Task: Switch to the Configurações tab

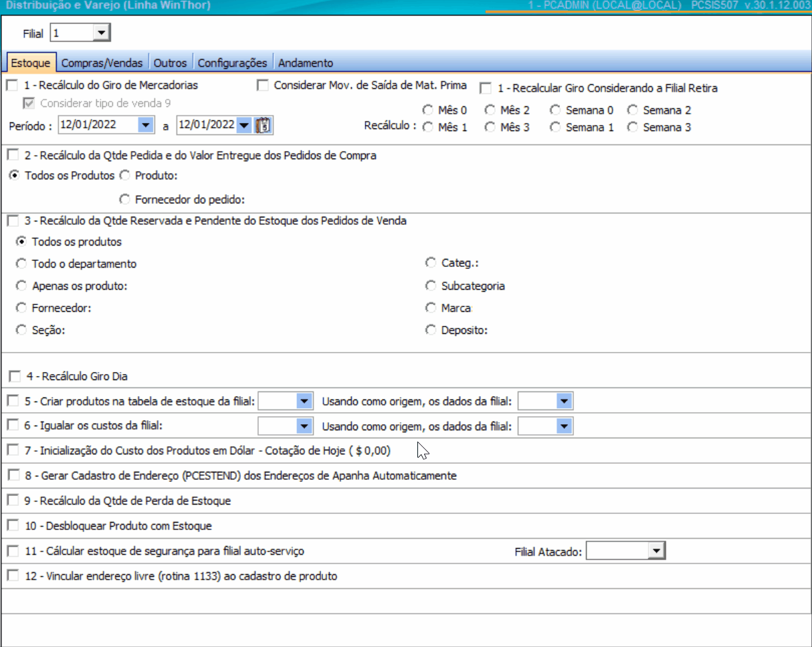Action: click(233, 63)
